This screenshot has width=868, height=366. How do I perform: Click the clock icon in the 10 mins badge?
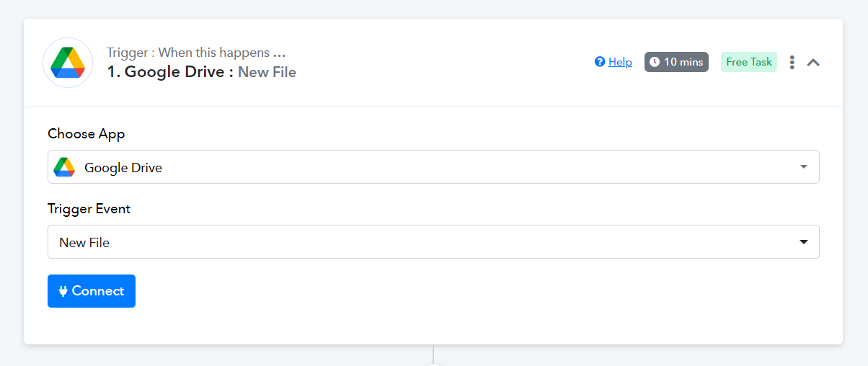point(655,62)
